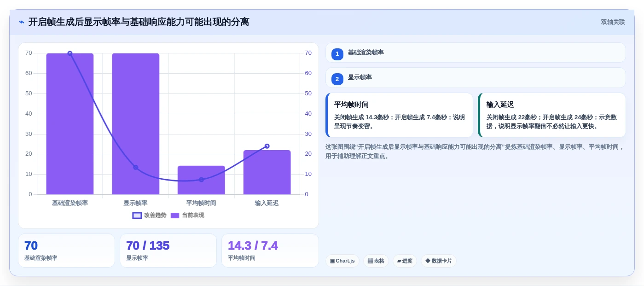Toggle the 当前表现 legend item

pos(187,215)
